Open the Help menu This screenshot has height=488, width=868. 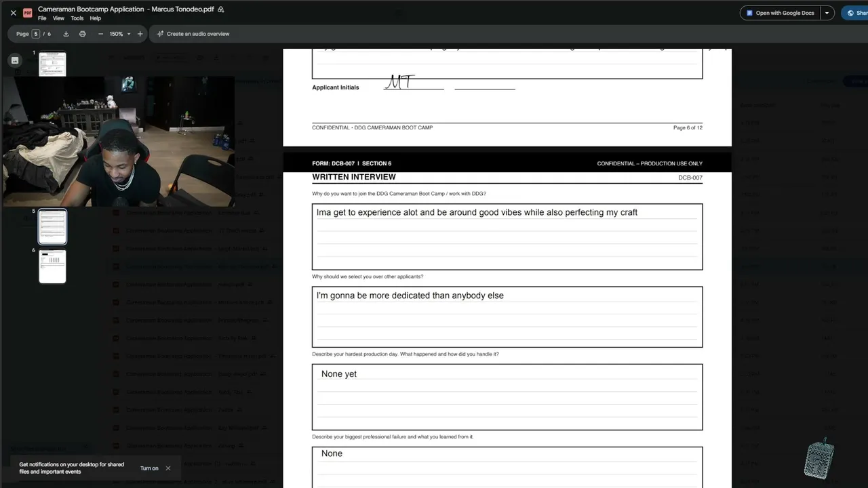point(96,18)
